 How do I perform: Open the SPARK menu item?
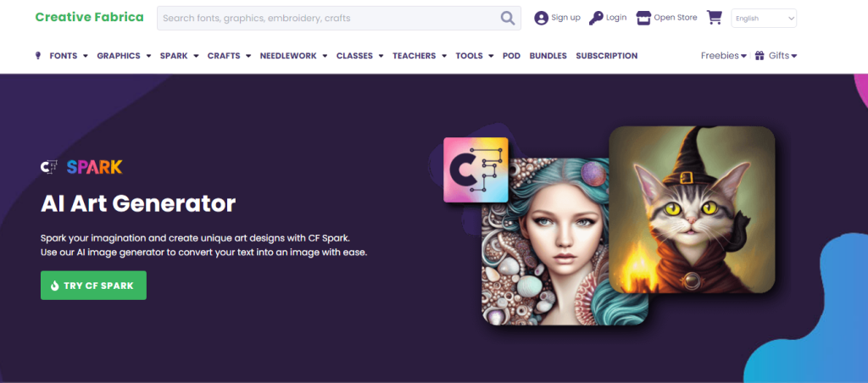pos(174,56)
